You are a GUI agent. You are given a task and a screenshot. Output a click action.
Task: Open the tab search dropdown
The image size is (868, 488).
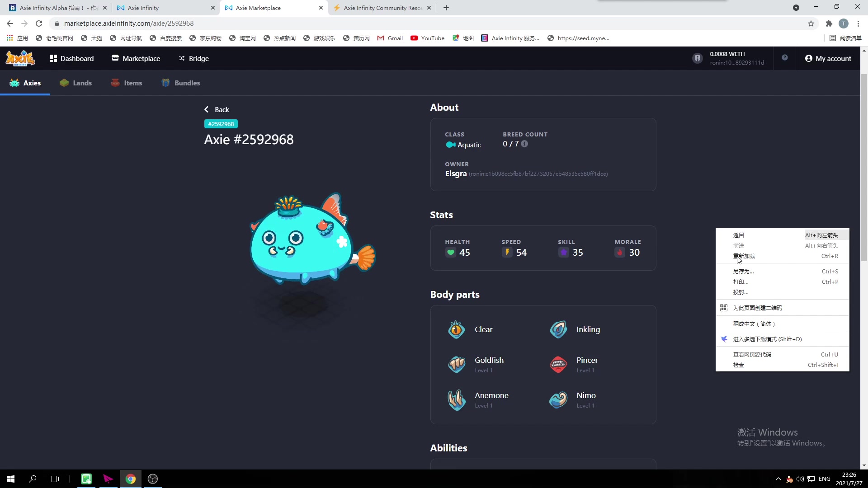click(x=796, y=8)
